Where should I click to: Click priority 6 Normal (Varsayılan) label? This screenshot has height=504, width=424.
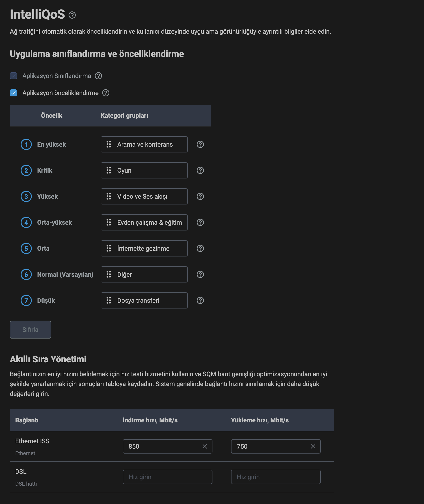tap(65, 274)
